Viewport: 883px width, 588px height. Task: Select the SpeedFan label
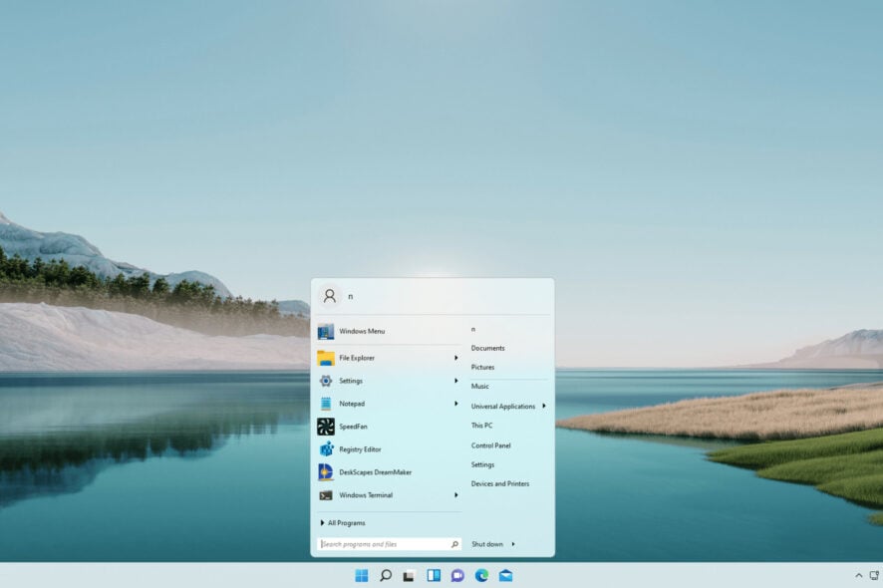[353, 427]
